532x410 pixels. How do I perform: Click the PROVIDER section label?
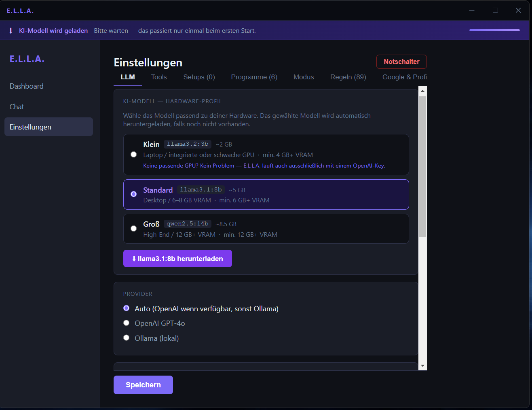click(138, 294)
